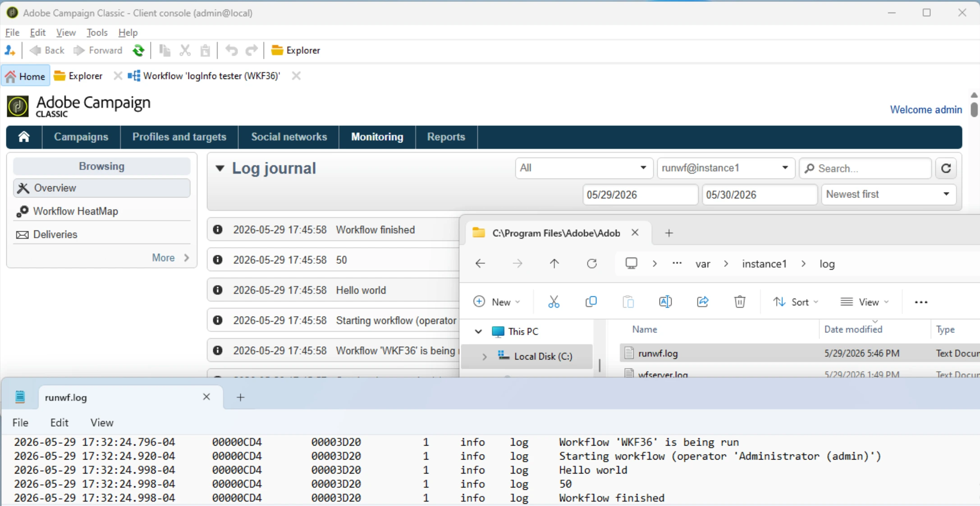This screenshot has width=980, height=506.
Task: Click the Delete trash icon in File Explorer
Action: coord(740,302)
